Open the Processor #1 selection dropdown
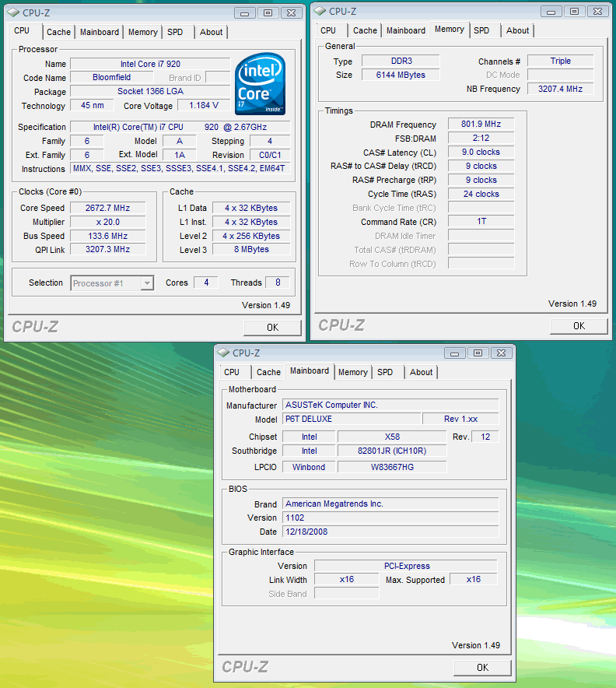The image size is (616, 688). (x=147, y=283)
